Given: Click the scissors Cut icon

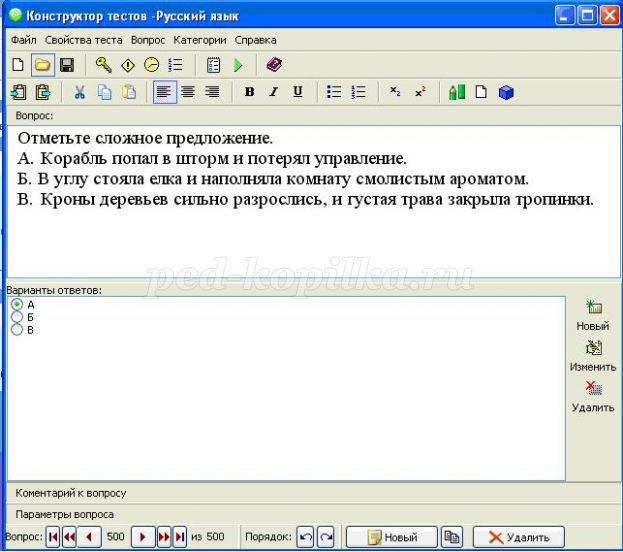Looking at the screenshot, I should (79, 92).
